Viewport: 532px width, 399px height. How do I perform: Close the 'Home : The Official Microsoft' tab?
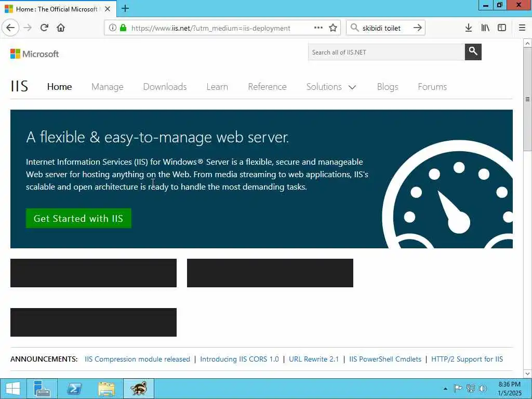tap(108, 9)
